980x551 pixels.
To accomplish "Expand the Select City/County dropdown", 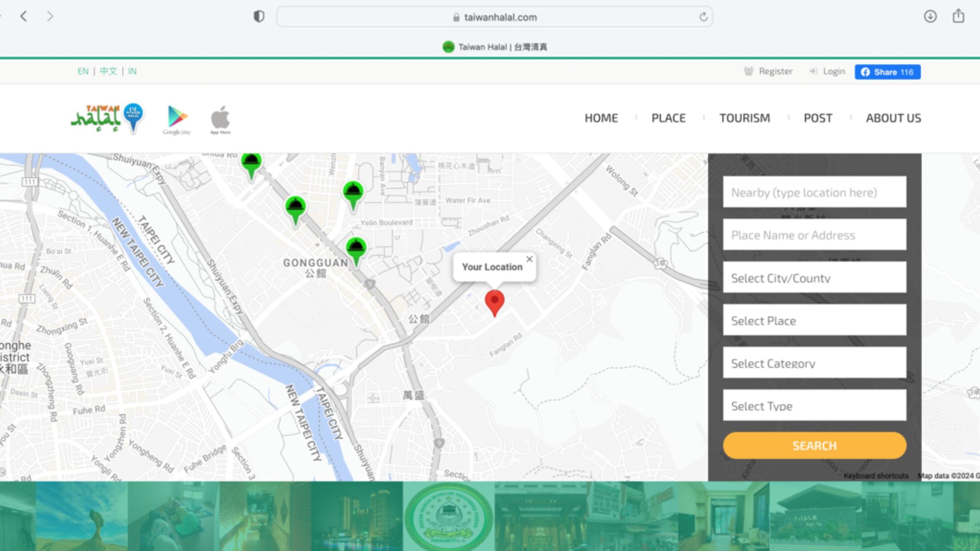I will point(815,278).
